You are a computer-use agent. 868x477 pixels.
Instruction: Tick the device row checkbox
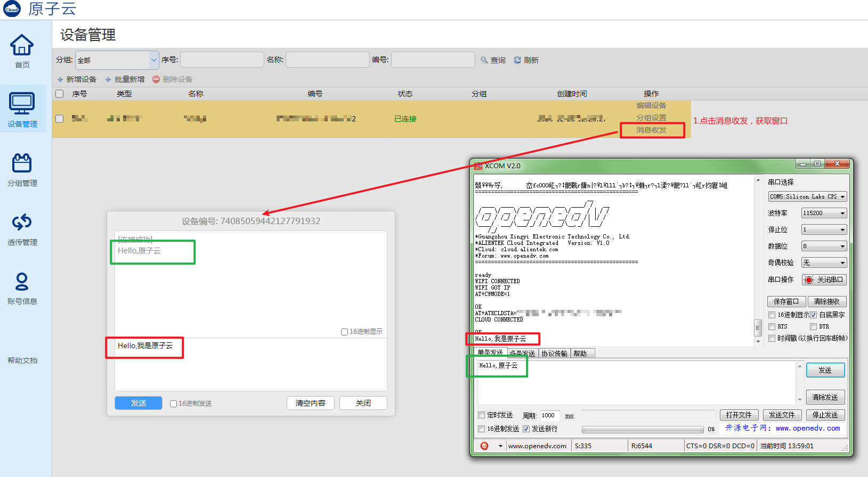(x=60, y=119)
